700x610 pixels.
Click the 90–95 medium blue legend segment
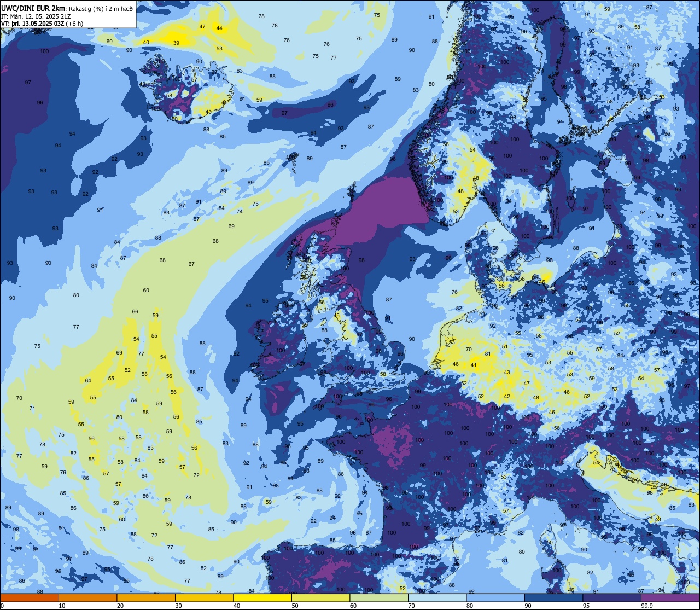pyautogui.click(x=553, y=597)
